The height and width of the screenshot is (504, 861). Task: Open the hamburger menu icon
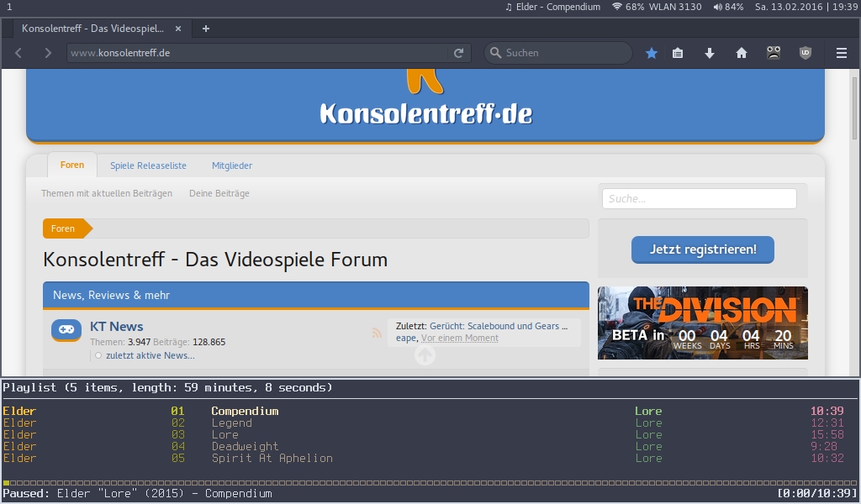[x=841, y=53]
